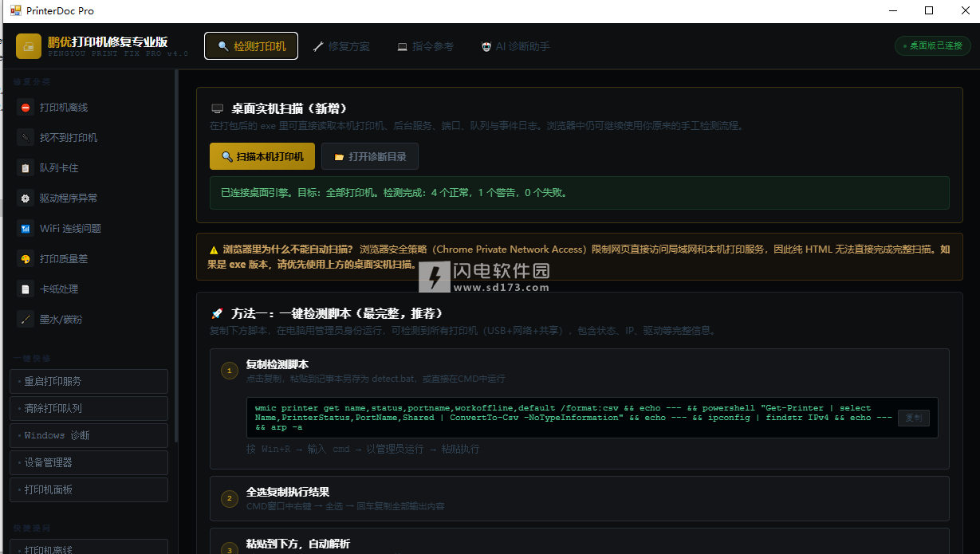Copy the detection script with 复制 button
Screen dimensions: 980x554
pos(913,418)
